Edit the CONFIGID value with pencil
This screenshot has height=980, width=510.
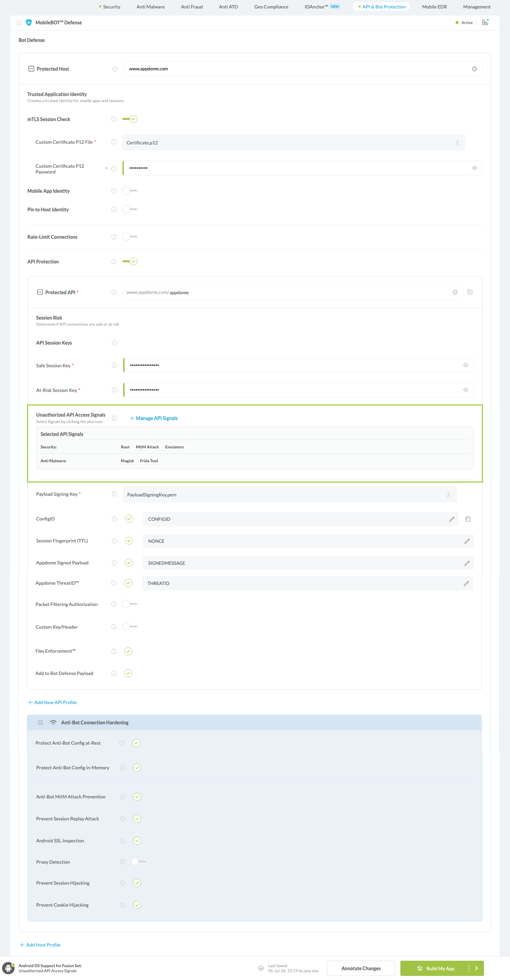click(451, 519)
